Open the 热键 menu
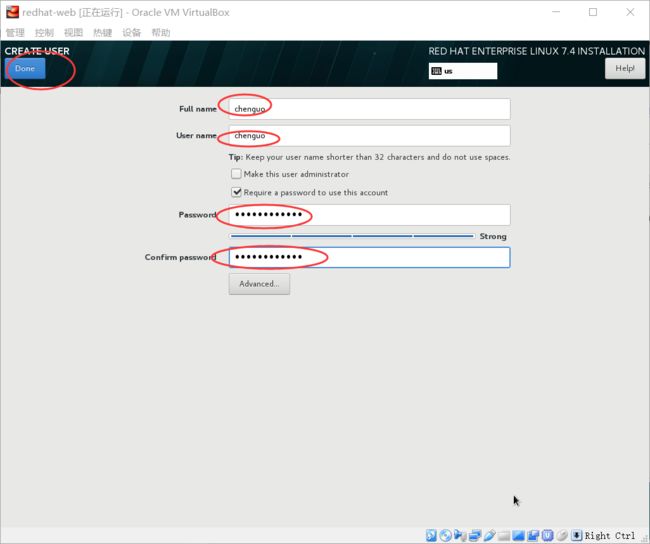650x544 pixels. (x=102, y=33)
